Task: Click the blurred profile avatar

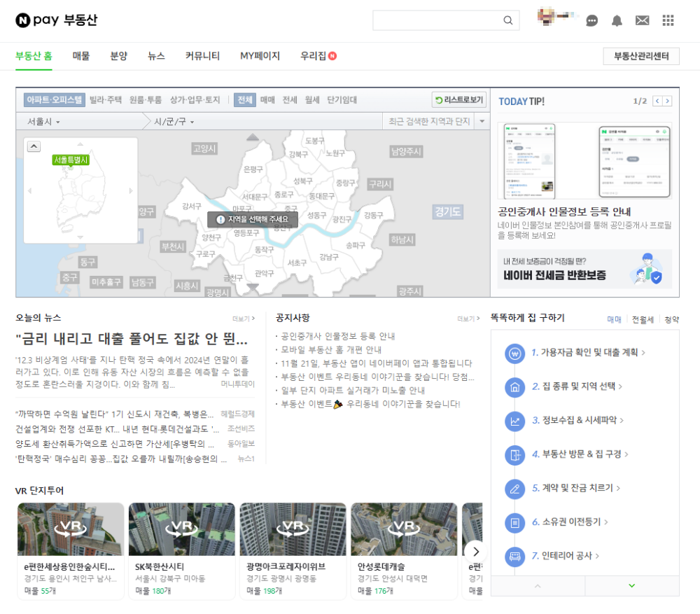Action: pyautogui.click(x=547, y=17)
